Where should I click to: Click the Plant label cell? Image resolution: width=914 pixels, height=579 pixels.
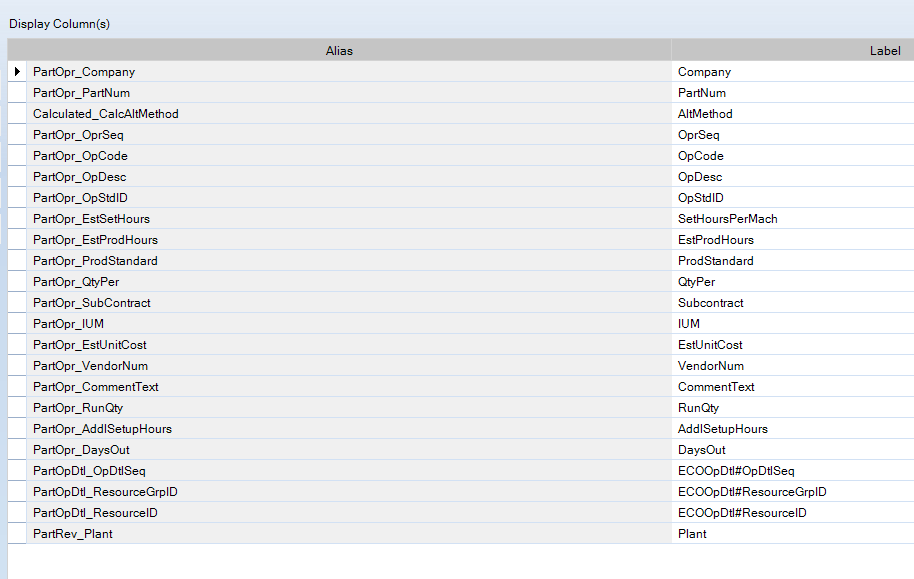[793, 534]
